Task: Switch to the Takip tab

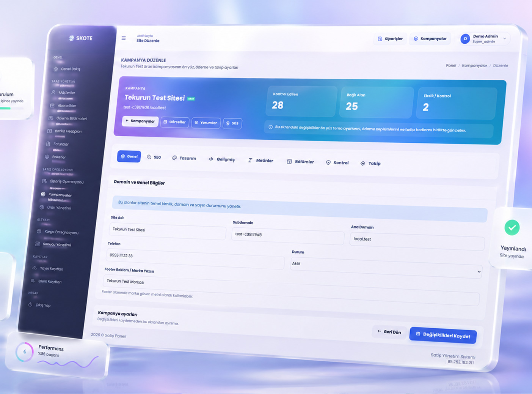Action: point(371,164)
